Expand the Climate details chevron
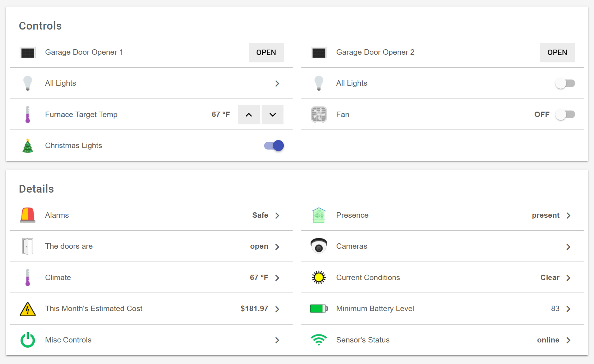594x364 pixels. coord(277,278)
